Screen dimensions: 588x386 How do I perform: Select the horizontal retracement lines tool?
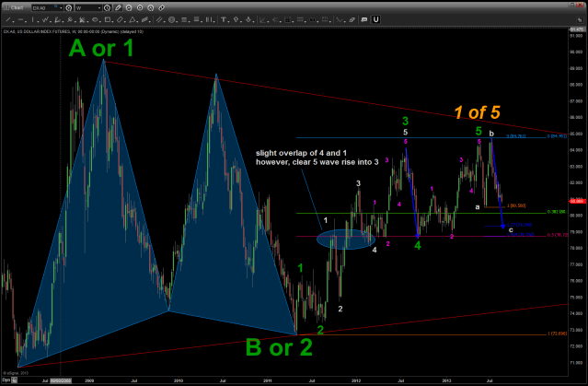184,19
